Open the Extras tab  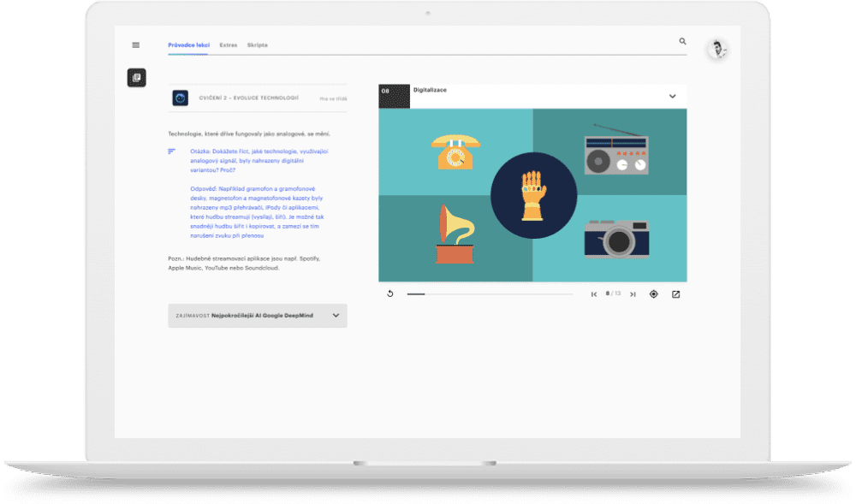[228, 45]
